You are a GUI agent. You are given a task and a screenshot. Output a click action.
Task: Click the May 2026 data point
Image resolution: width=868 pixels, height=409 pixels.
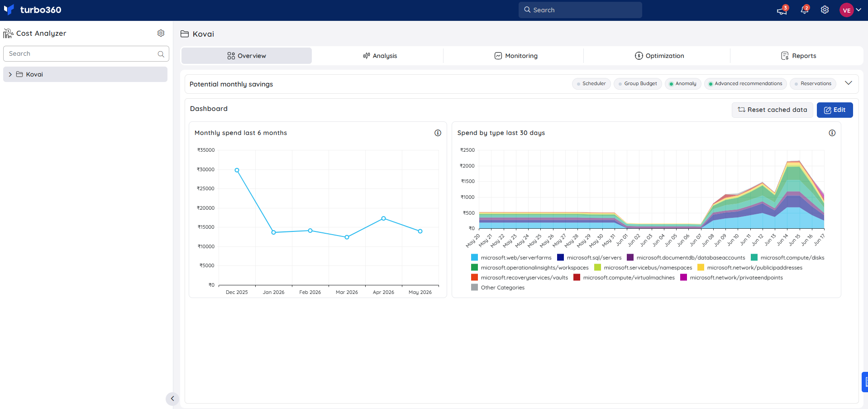[420, 231]
